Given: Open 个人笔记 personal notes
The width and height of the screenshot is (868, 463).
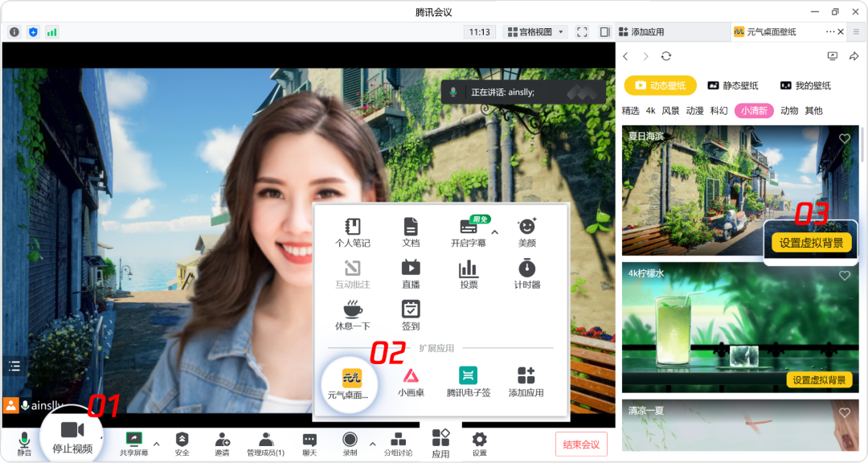Looking at the screenshot, I should click(353, 232).
